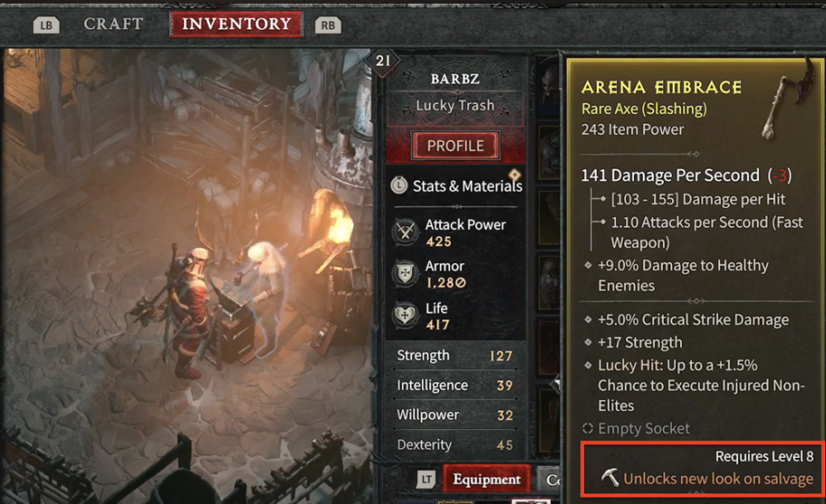Expand the Stats & Materials panel

point(457,186)
